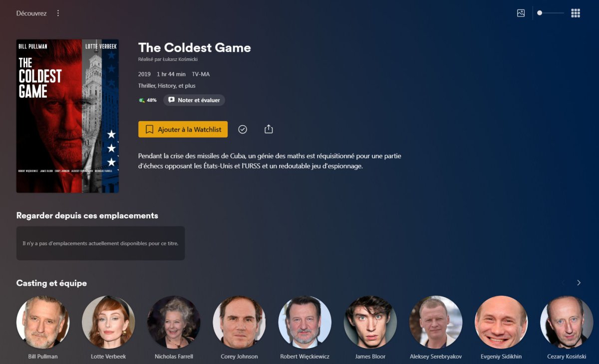Adjust the thumbnail size slider
The height and width of the screenshot is (364, 599).
(x=550, y=13)
